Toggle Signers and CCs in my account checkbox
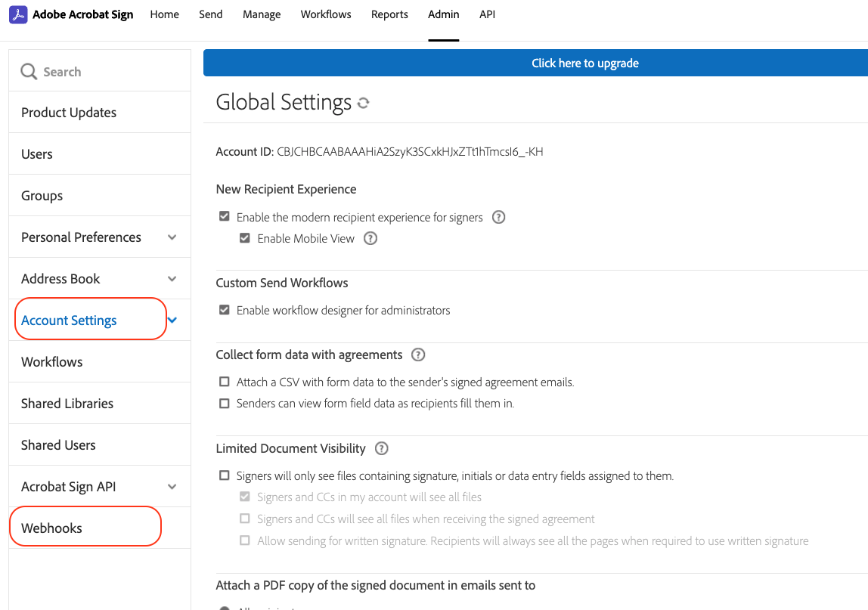 coord(245,497)
